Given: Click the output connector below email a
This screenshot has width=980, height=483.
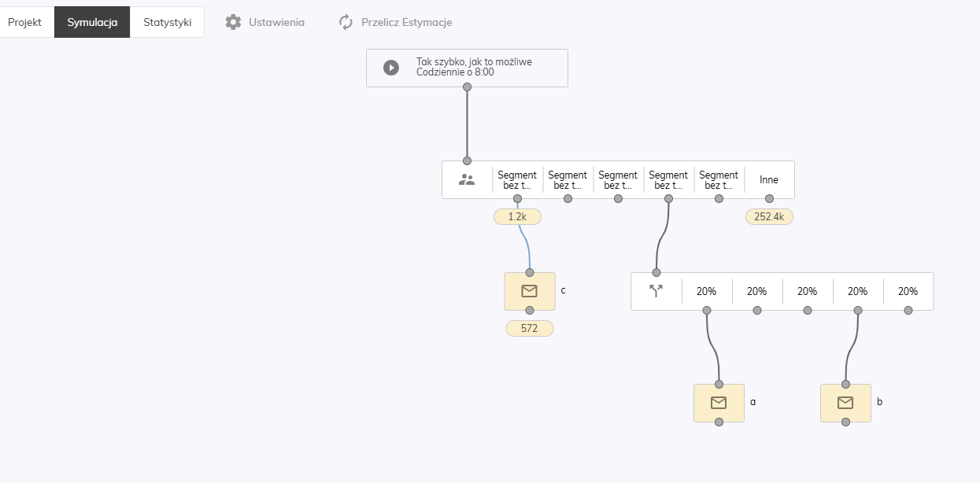Looking at the screenshot, I should (x=719, y=422).
